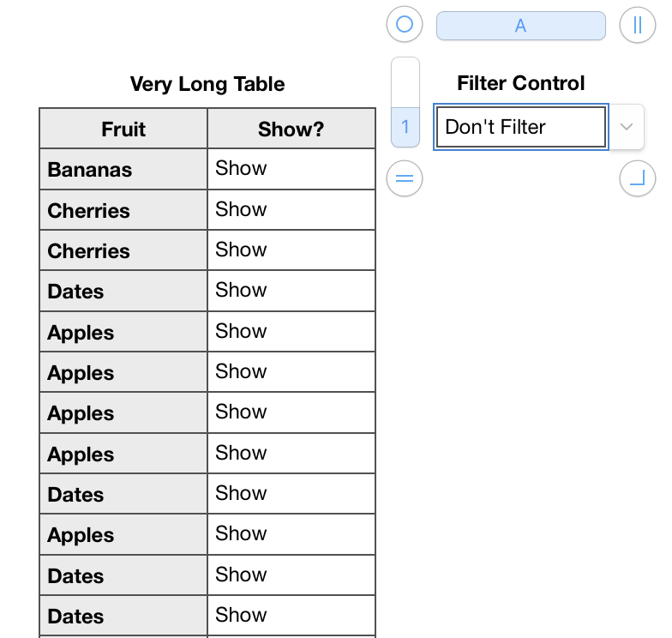This screenshot has width=672, height=638.
Task: Click the table select handle circle
Action: [x=405, y=25]
